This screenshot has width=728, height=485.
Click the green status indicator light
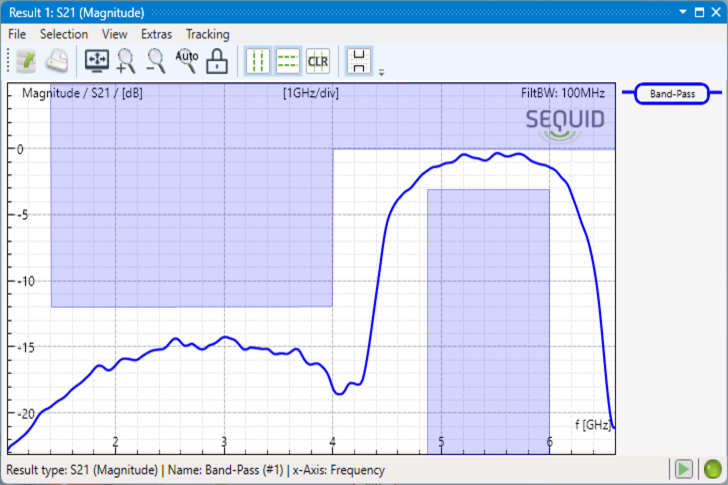coord(712,469)
